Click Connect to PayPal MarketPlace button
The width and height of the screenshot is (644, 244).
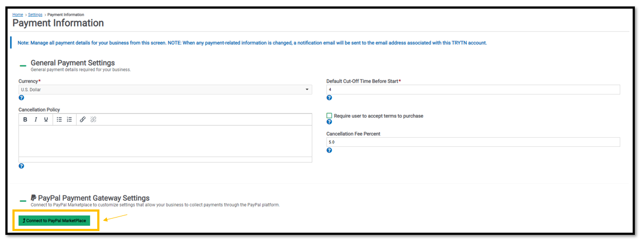54,221
